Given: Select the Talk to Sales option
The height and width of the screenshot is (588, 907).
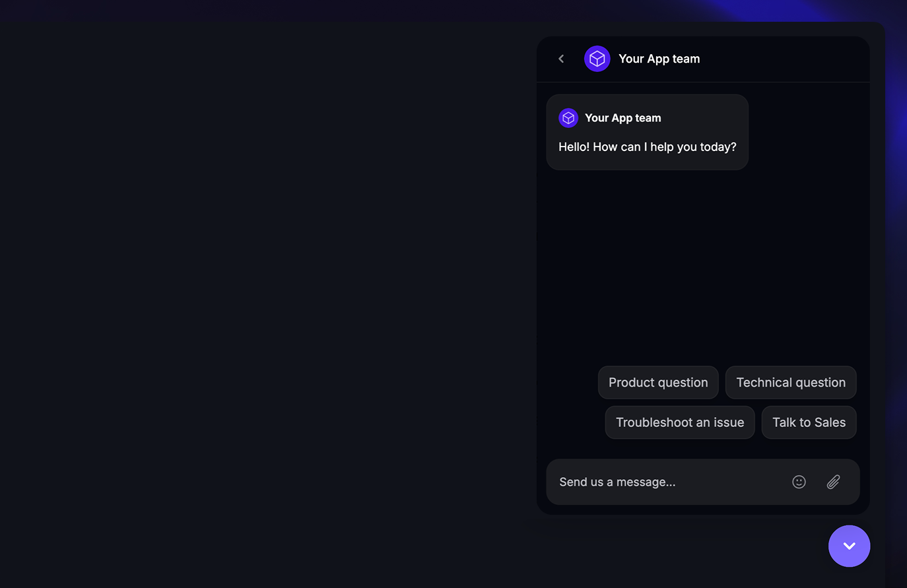Looking at the screenshot, I should [x=809, y=422].
